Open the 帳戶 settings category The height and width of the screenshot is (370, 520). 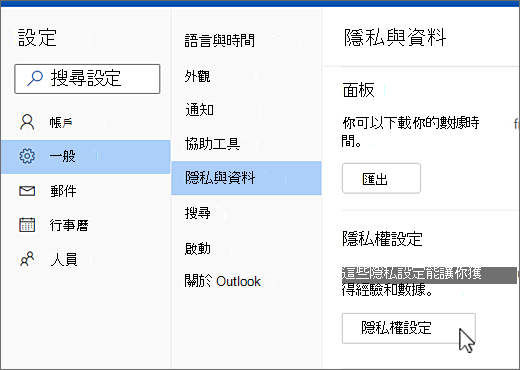click(x=85, y=122)
